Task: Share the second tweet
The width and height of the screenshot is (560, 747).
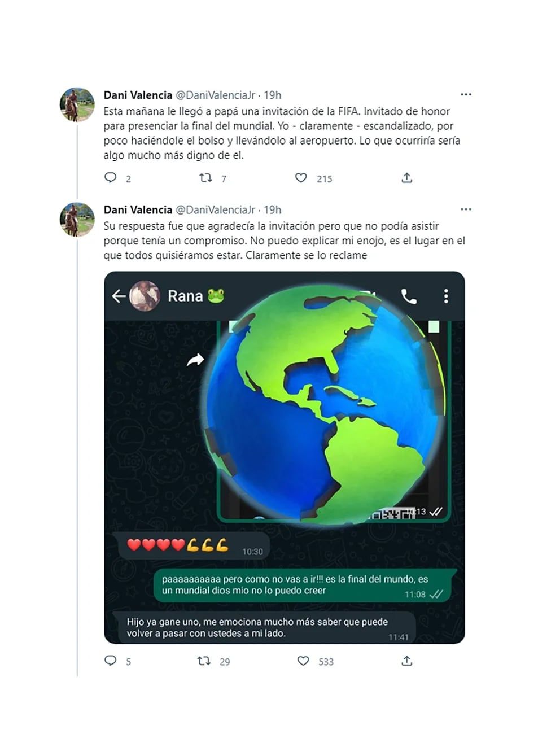Action: tap(407, 661)
